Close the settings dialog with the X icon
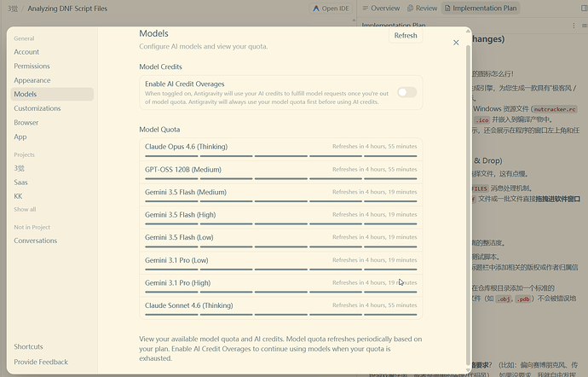Viewport: 588px width, 377px height. 456,43
